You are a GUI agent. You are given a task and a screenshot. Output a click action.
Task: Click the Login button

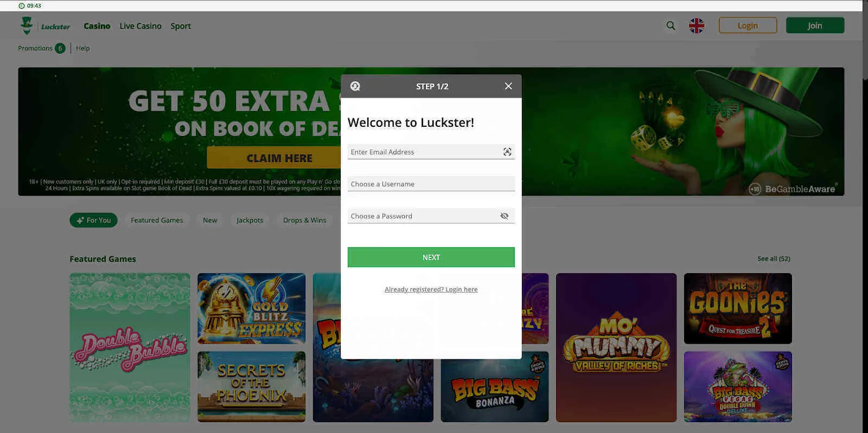coord(748,25)
